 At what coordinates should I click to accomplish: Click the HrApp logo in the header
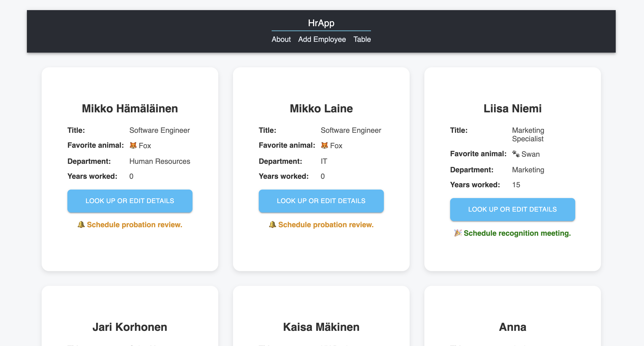point(321,23)
